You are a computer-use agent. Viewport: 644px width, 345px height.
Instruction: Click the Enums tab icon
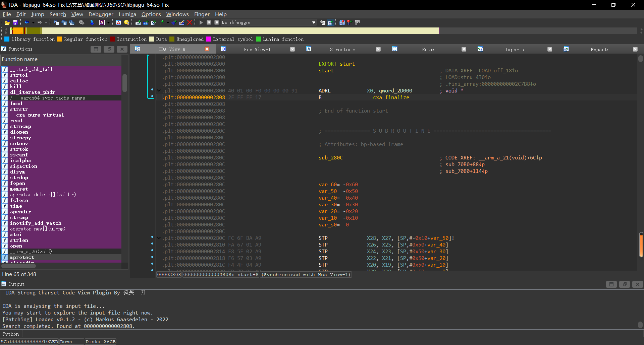pos(395,49)
